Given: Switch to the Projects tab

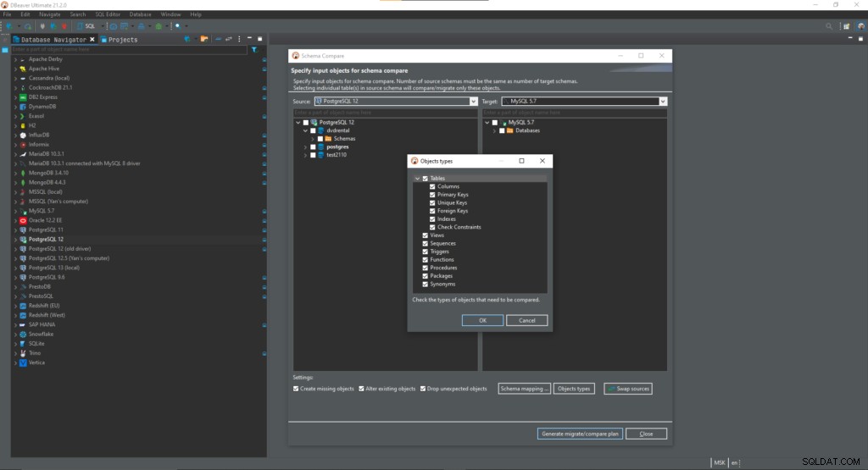Looking at the screenshot, I should [x=119, y=39].
